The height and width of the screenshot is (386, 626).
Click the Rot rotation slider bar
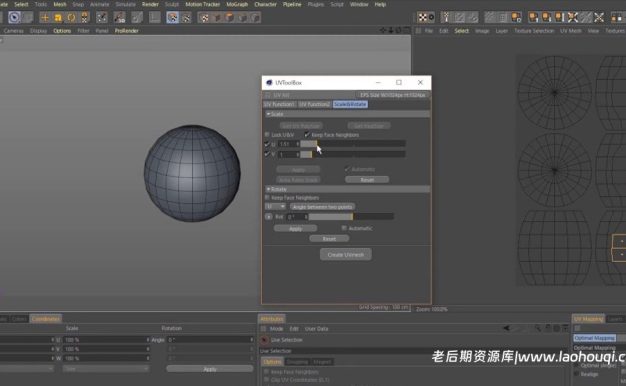[x=351, y=217]
